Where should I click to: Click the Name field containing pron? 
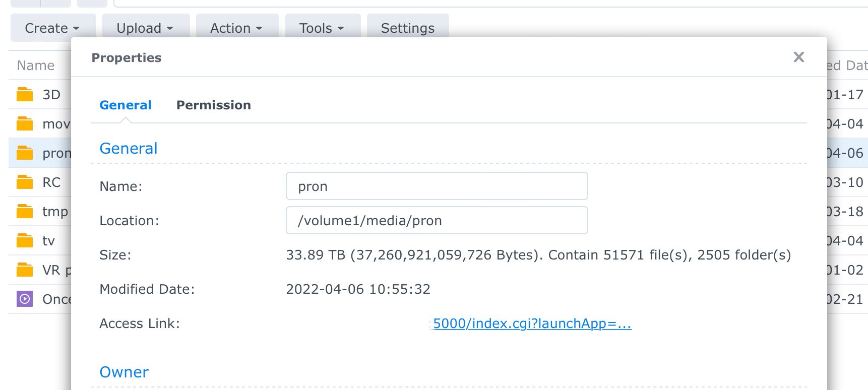[x=437, y=186]
